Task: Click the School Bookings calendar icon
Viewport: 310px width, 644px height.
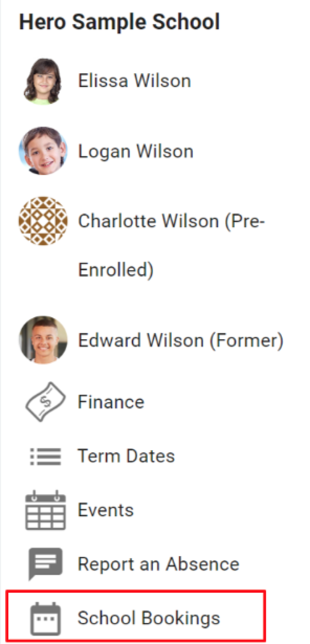Action: coord(45,618)
